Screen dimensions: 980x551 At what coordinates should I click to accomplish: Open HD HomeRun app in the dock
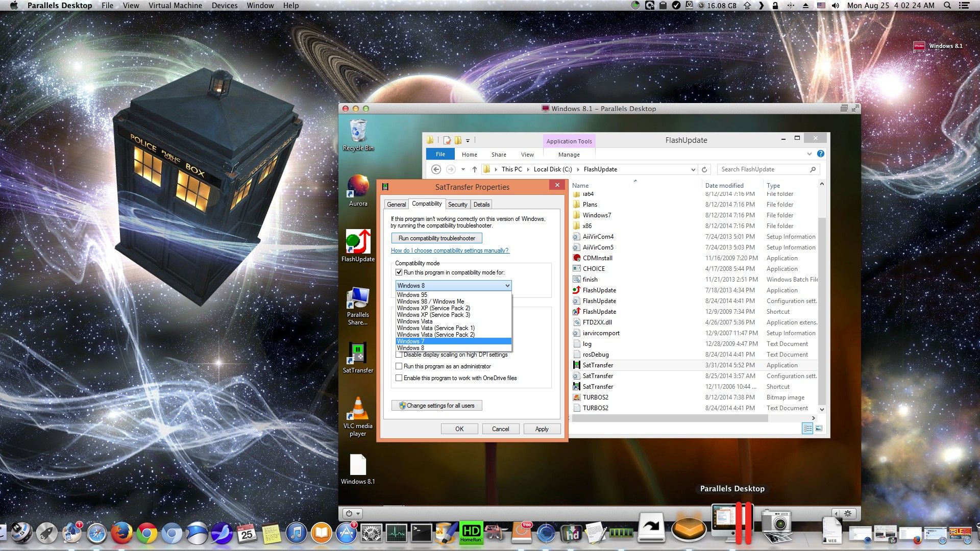click(471, 534)
